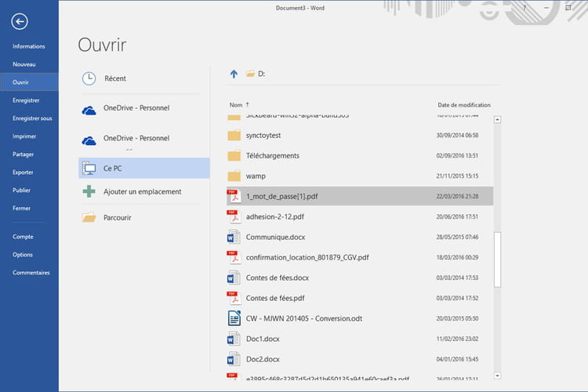Click Parcourir label
This screenshot has height=392, width=588.
pos(118,218)
